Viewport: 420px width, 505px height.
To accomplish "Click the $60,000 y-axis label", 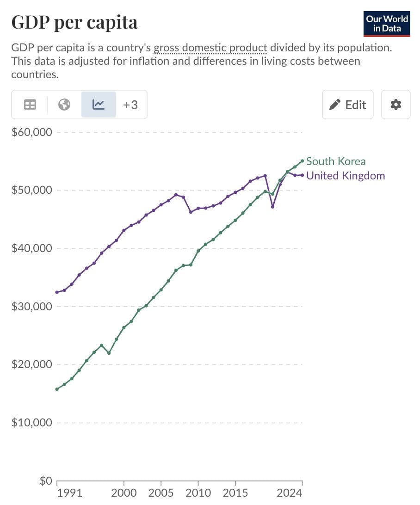I will pyautogui.click(x=31, y=132).
